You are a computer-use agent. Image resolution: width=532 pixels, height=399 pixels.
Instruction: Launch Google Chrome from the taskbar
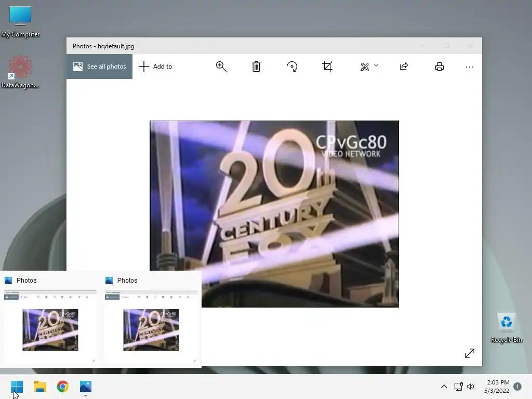(63, 387)
